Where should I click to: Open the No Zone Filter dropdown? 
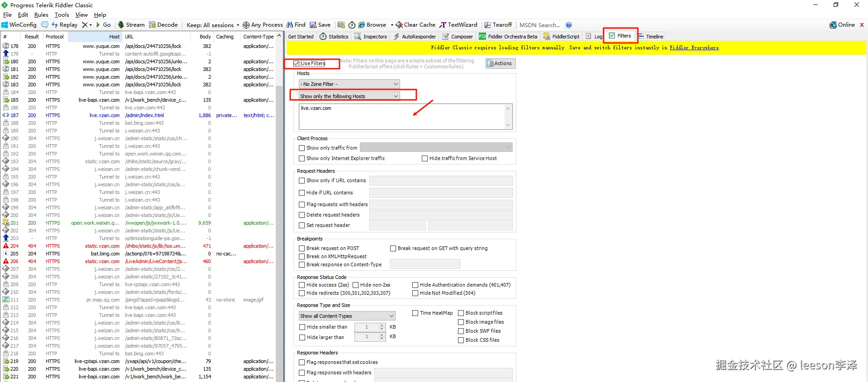349,84
